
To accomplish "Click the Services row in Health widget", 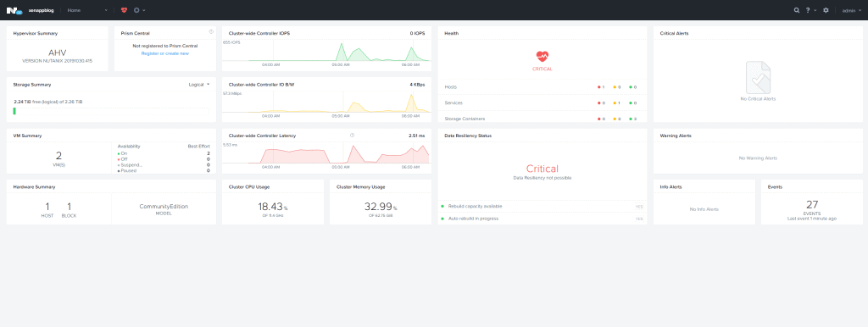I will pos(542,103).
